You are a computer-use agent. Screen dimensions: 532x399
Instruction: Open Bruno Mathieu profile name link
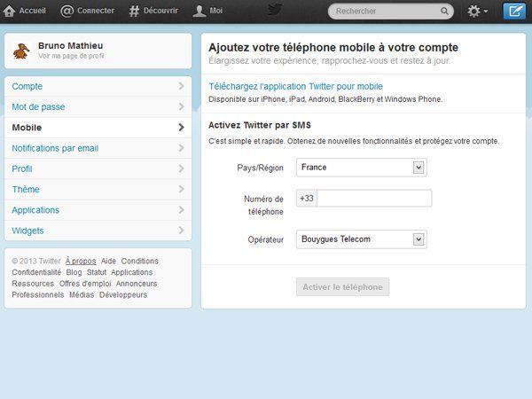point(71,45)
